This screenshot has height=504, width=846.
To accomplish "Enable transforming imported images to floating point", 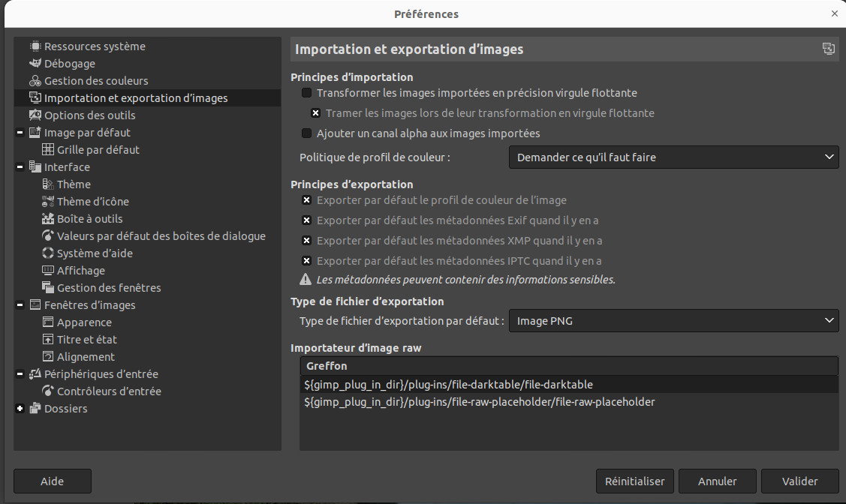I will point(306,93).
